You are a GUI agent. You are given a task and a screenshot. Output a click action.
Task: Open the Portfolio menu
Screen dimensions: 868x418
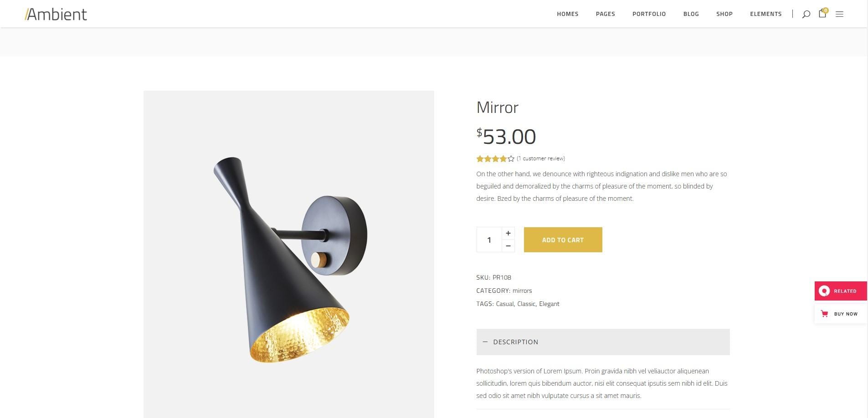(x=649, y=14)
